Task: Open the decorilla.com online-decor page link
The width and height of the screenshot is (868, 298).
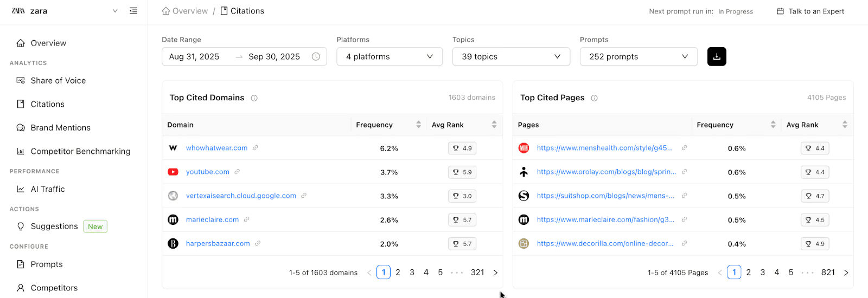Action: [605, 243]
